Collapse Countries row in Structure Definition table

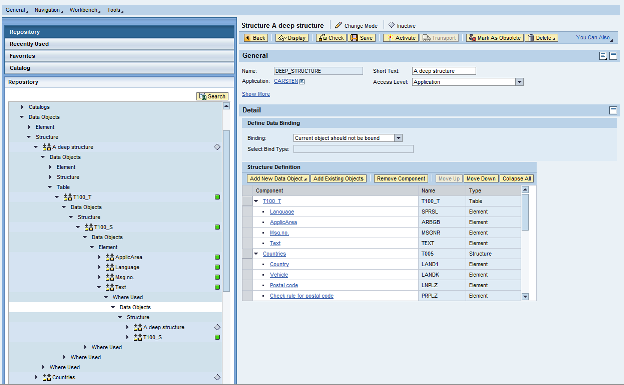click(256, 254)
